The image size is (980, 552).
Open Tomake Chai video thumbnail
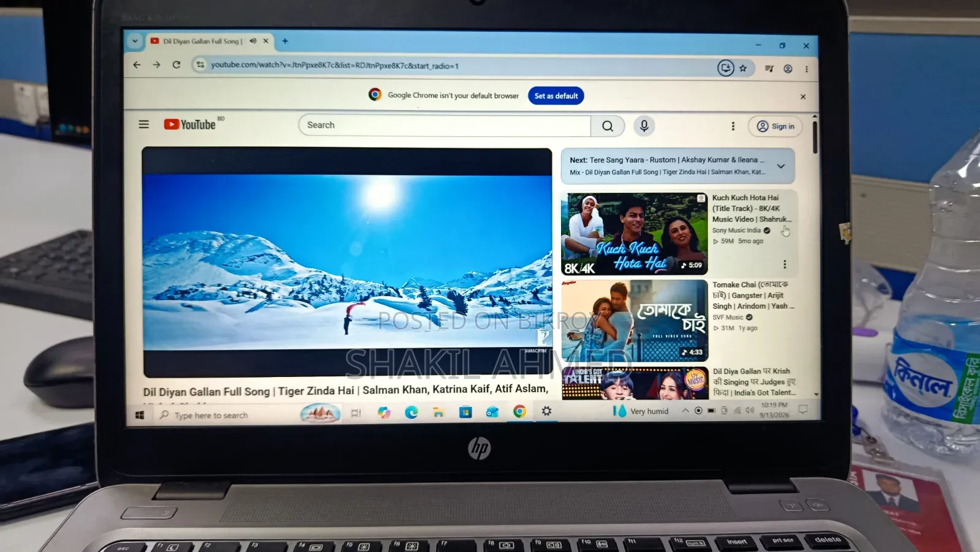[635, 321]
